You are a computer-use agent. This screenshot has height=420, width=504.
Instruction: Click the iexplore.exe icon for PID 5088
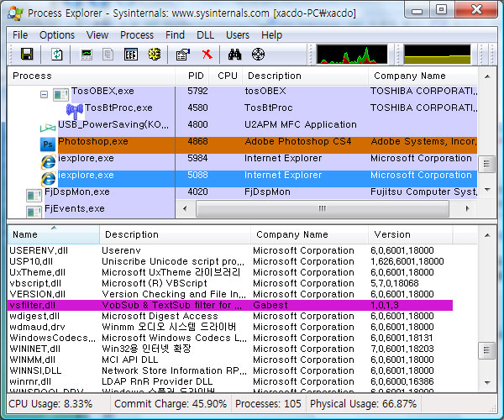pyautogui.click(x=48, y=179)
